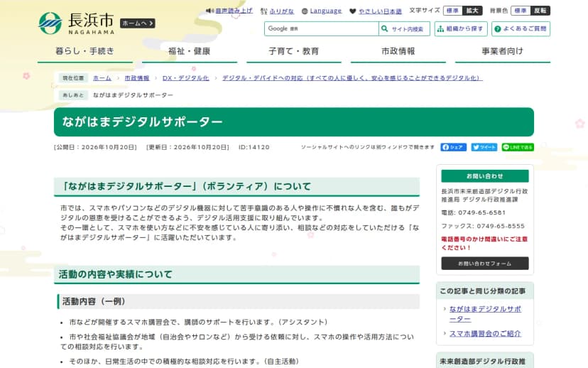Click the globe icon beside Language
Viewport: 588px width, 368px height.
tap(305, 11)
